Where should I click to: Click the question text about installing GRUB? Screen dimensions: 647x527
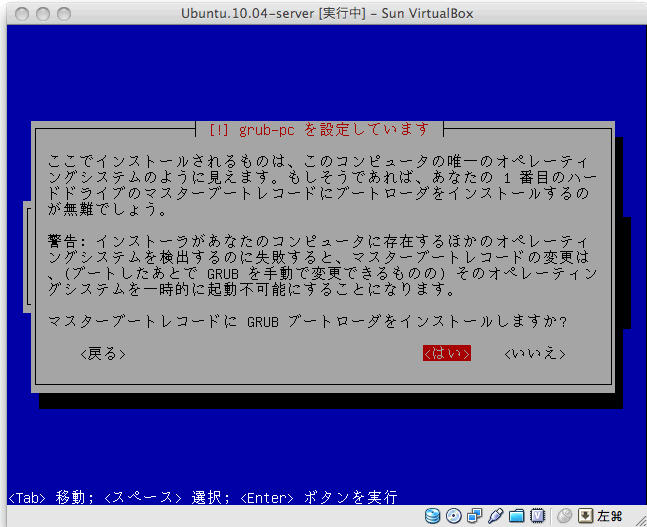(x=307, y=321)
